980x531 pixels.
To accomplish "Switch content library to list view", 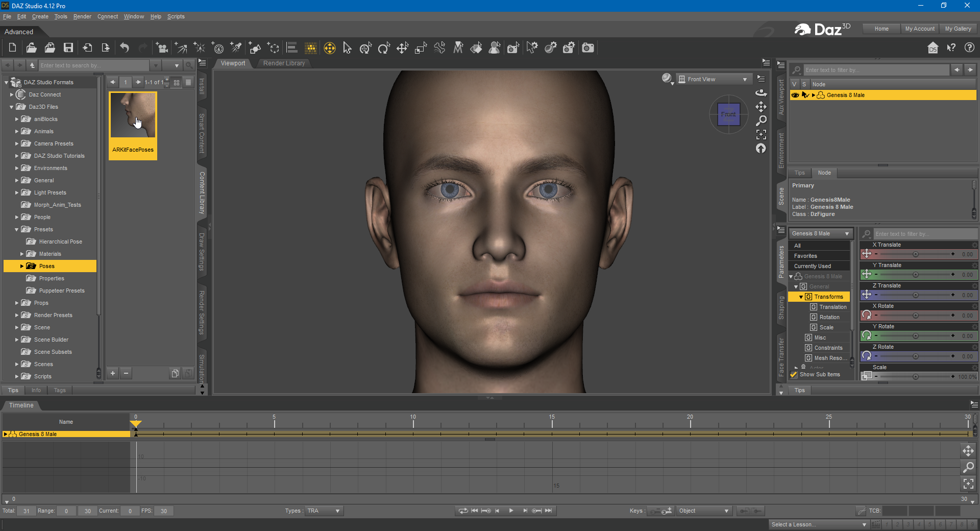I will [x=188, y=82].
